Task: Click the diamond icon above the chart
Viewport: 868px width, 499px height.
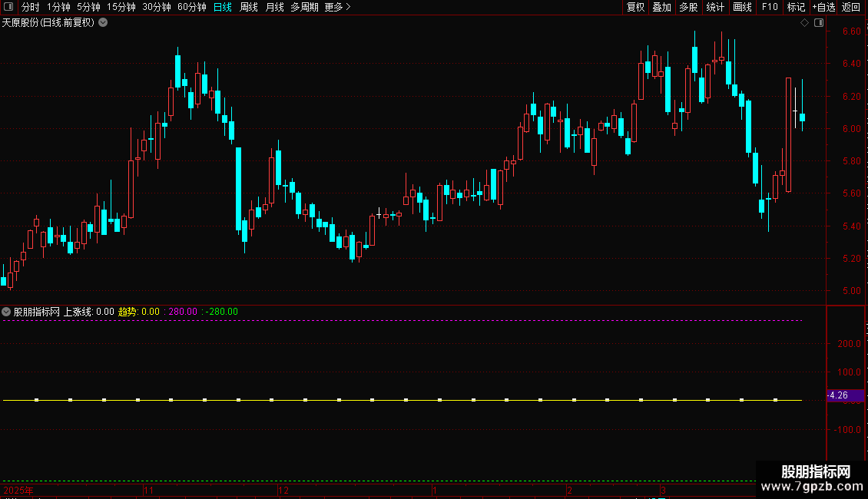Action: 804,23
